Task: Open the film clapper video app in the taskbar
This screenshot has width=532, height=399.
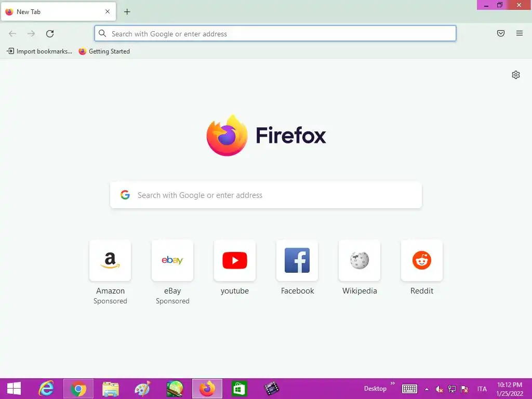Action: coord(271,389)
